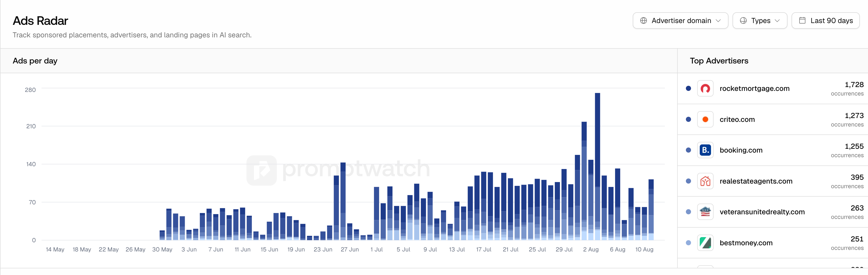
Task: Open the Advertiser domain dropdown
Action: (x=680, y=20)
